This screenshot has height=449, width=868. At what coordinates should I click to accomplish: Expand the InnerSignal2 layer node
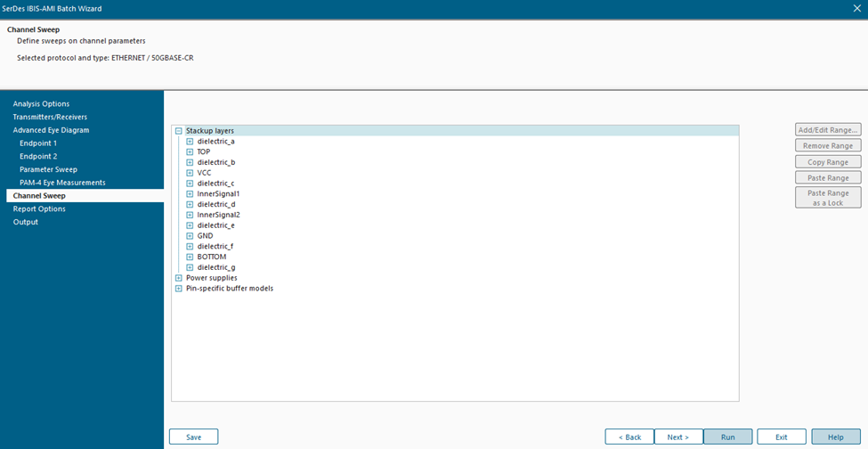coord(190,216)
